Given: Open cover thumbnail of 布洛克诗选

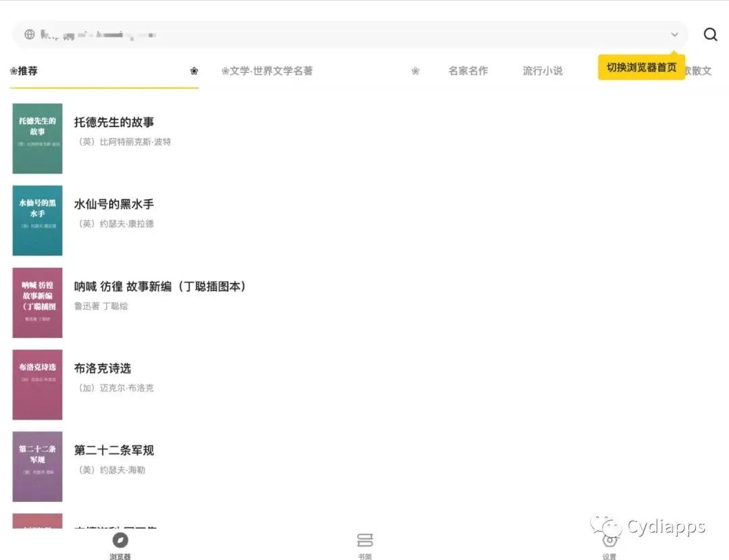Looking at the screenshot, I should pyautogui.click(x=37, y=385).
